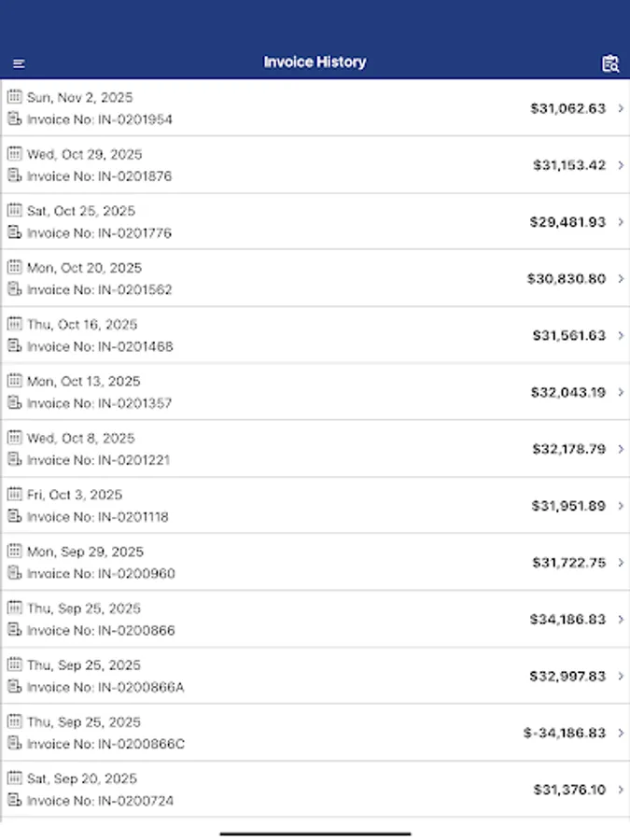630x840 pixels.
Task: Click the invoice icon beside IN-0201776
Action: [x=13, y=233]
